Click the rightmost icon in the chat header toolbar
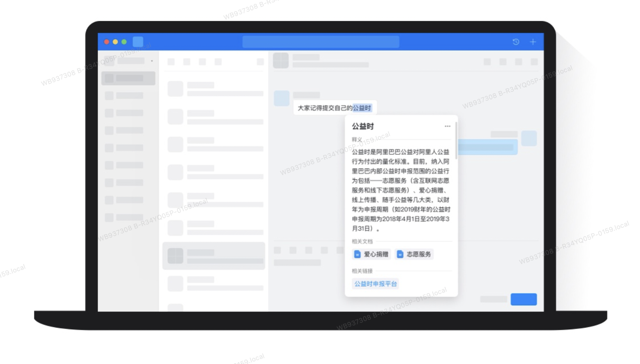This screenshot has height=364, width=640. (534, 61)
